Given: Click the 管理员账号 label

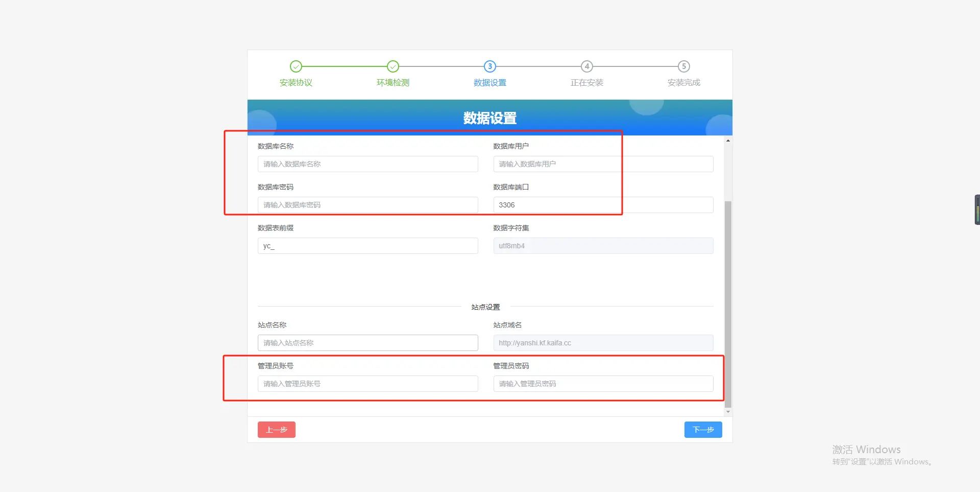Looking at the screenshot, I should point(276,366).
